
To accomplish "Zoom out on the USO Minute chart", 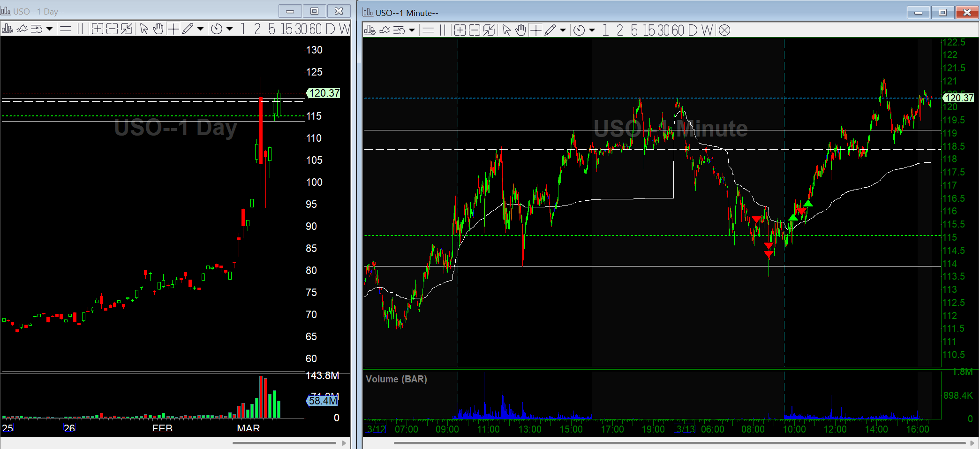I will (x=475, y=30).
